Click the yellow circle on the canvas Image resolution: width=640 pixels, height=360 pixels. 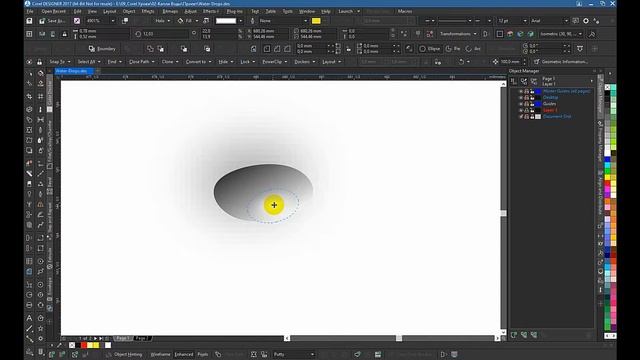coord(274,205)
